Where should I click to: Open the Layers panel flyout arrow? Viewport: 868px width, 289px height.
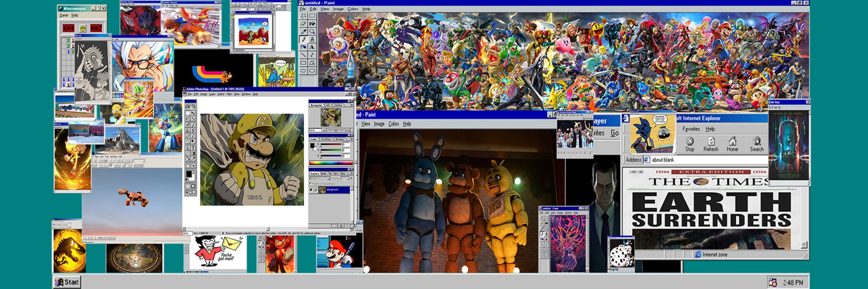[x=352, y=174]
